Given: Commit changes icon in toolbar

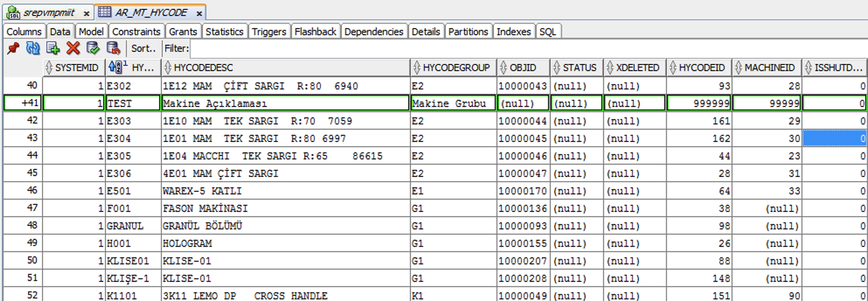Looking at the screenshot, I should pos(93,48).
